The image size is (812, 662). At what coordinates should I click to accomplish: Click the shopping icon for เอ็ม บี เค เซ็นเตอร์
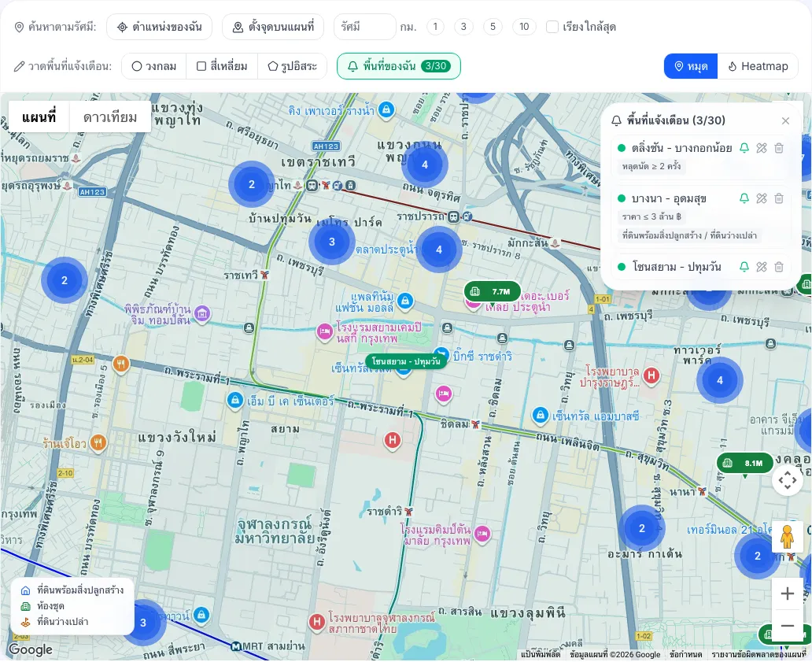(235, 401)
